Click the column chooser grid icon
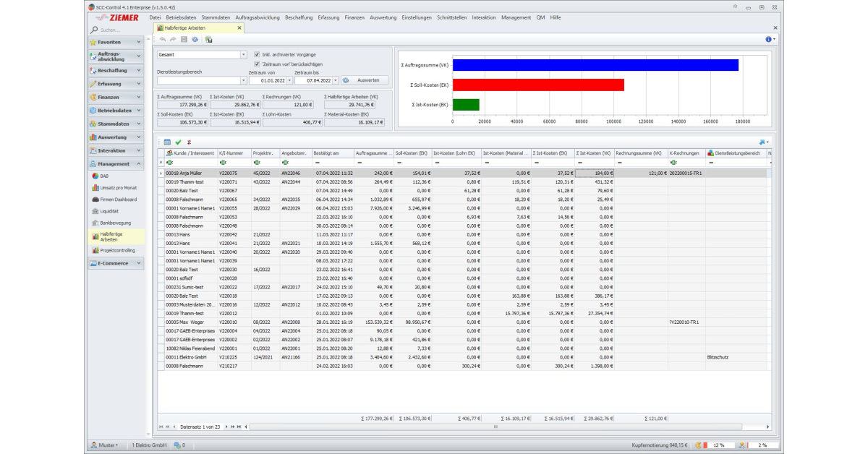868x454 pixels. coord(167,142)
